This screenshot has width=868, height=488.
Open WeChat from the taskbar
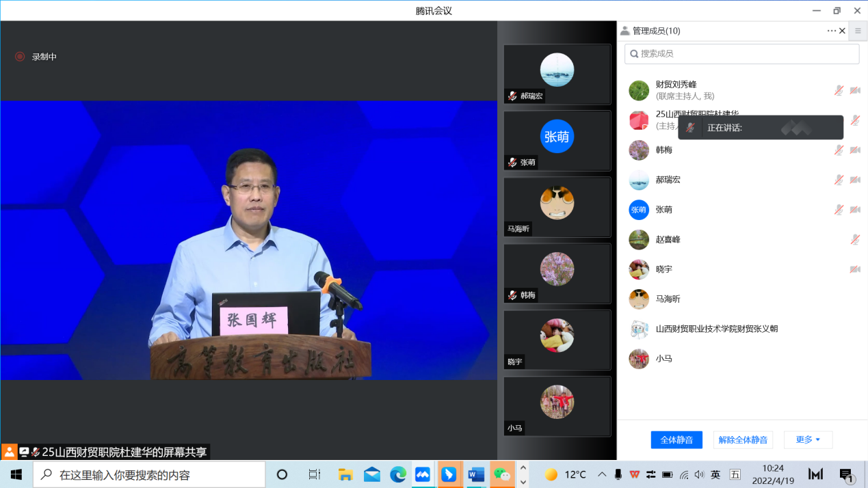pos(502,474)
